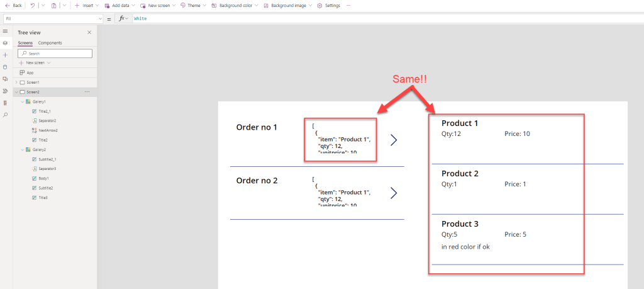Image resolution: width=644 pixels, height=289 pixels.
Task: Open the hamburger menu in left rail
Action: click(x=5, y=31)
